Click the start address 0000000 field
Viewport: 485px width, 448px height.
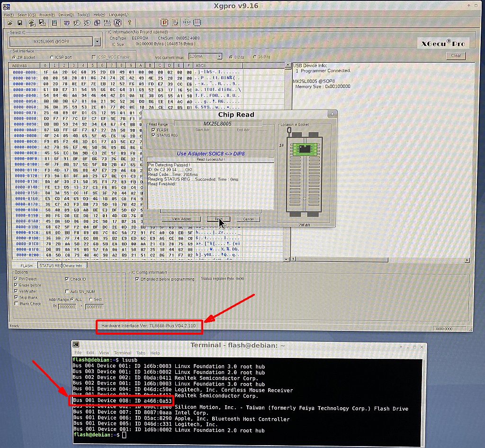click(x=67, y=307)
